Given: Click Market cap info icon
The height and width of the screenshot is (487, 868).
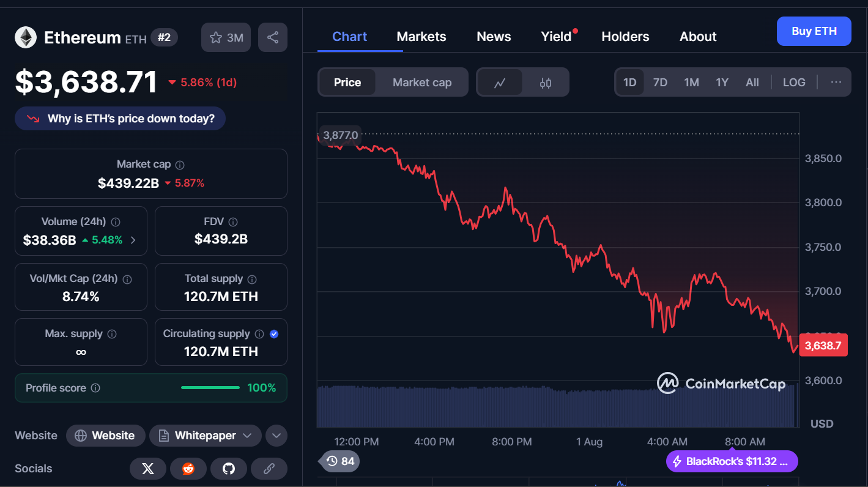Looking at the screenshot, I should (180, 165).
